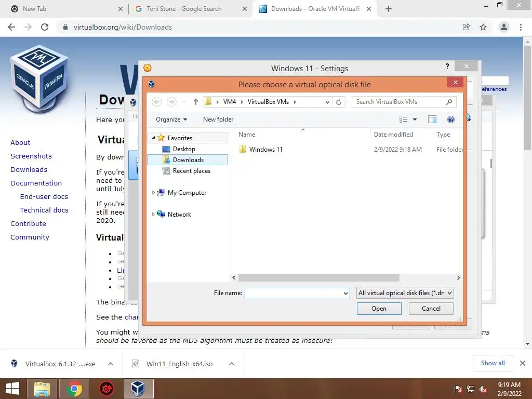Click the Open button

click(379, 309)
